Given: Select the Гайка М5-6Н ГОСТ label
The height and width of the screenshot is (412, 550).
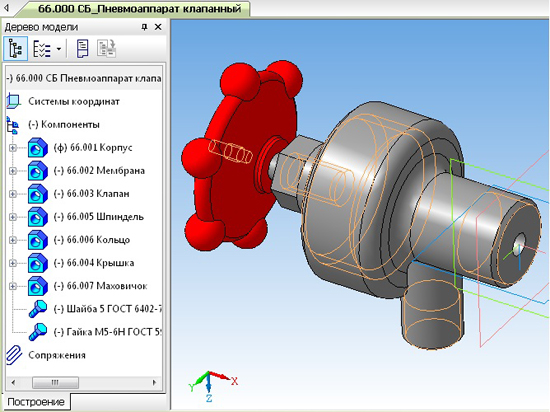Looking at the screenshot, I should point(107,332).
